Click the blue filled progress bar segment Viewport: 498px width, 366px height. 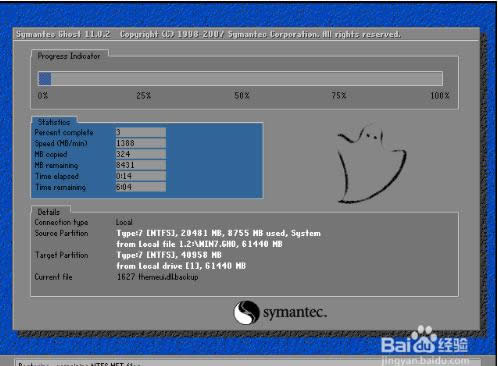pos(45,79)
